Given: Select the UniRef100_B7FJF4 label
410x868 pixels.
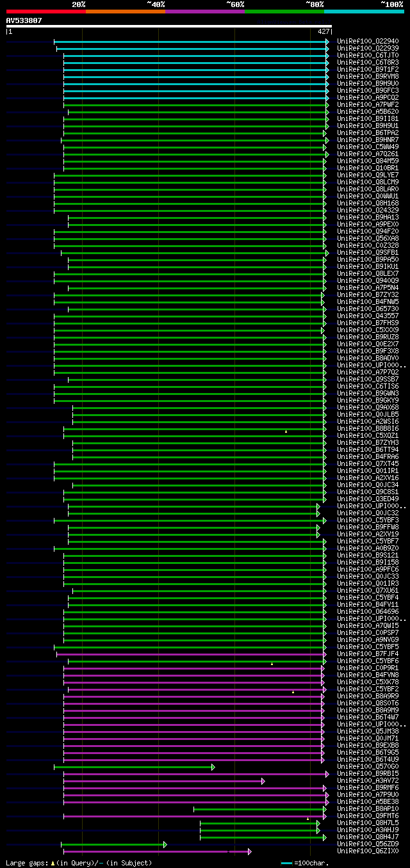Looking at the screenshot, I should tap(368, 654).
